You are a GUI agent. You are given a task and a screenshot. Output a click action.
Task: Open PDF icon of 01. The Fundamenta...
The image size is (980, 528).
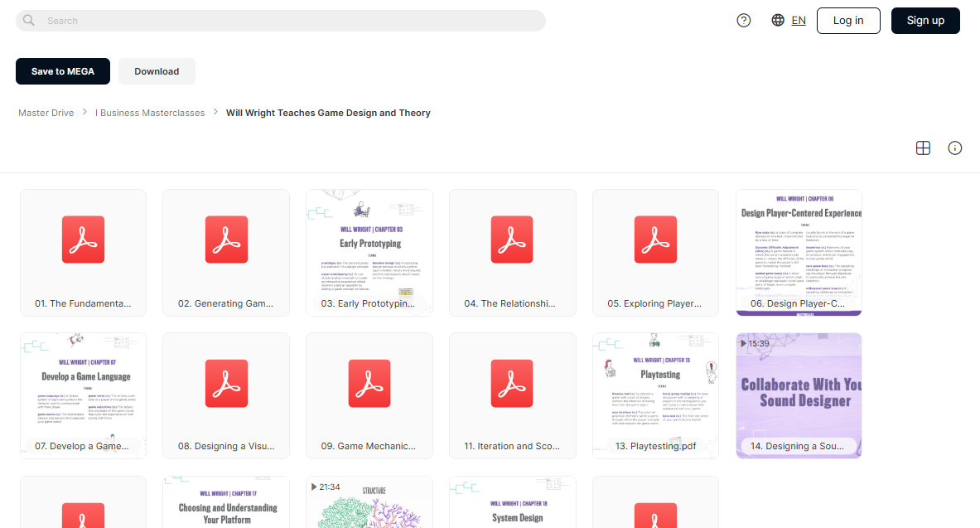point(83,240)
